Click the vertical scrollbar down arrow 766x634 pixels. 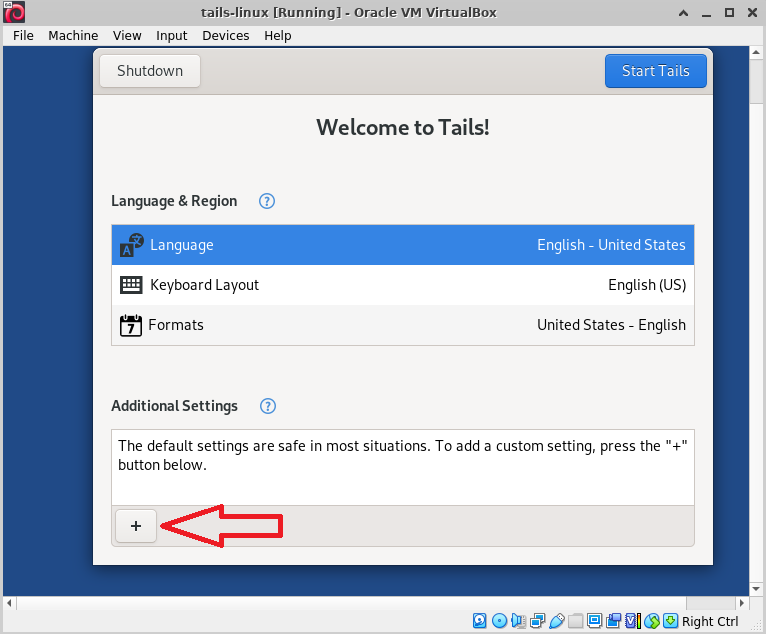(756, 589)
